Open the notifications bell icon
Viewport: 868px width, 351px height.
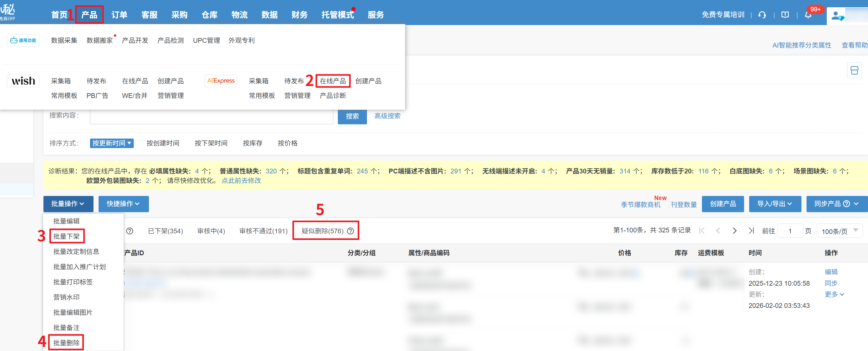click(808, 15)
